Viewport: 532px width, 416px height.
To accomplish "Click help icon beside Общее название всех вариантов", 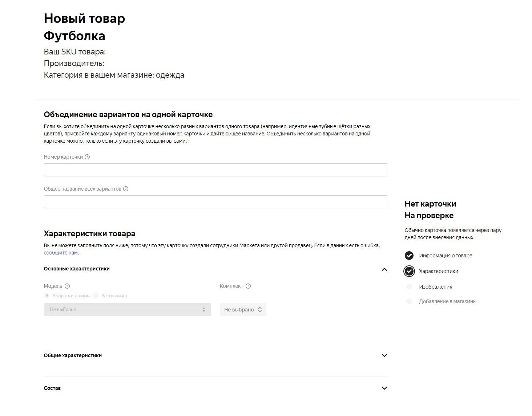I will tap(126, 189).
